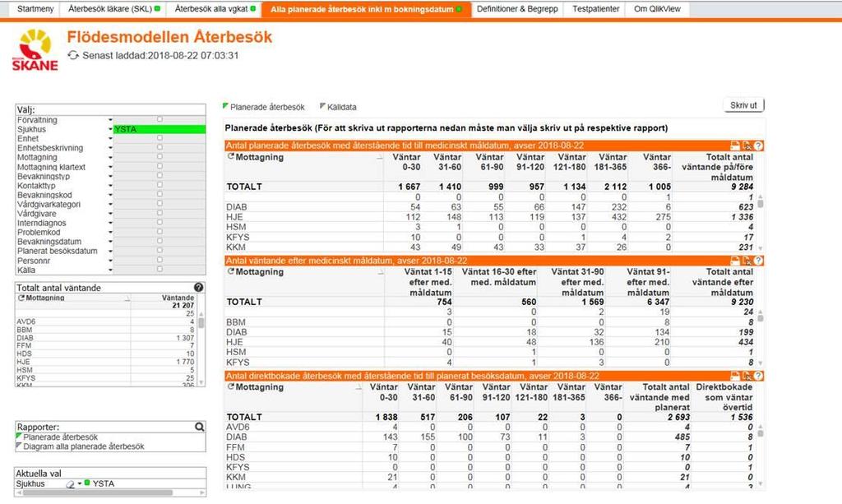The image size is (842, 504).
Task: Click the Skriv ut button
Action: [743, 105]
